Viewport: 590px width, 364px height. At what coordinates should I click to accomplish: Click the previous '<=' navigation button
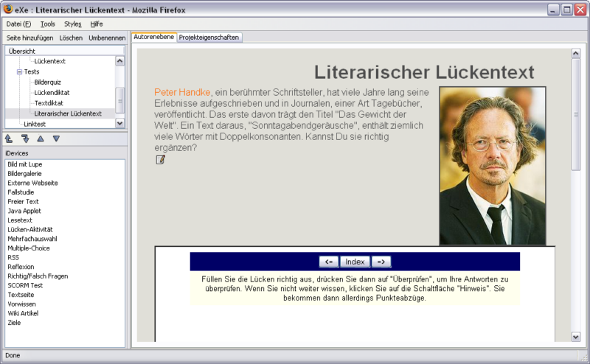click(329, 262)
